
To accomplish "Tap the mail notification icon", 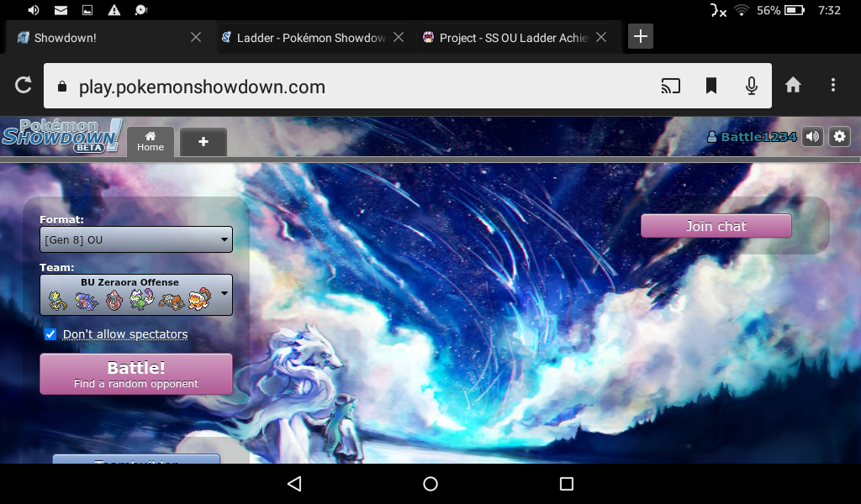I will point(61,10).
